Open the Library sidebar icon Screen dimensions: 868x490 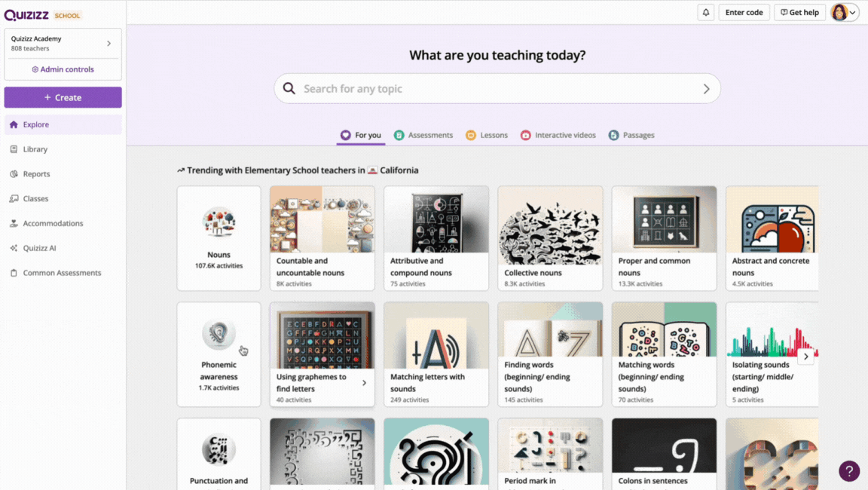click(14, 149)
